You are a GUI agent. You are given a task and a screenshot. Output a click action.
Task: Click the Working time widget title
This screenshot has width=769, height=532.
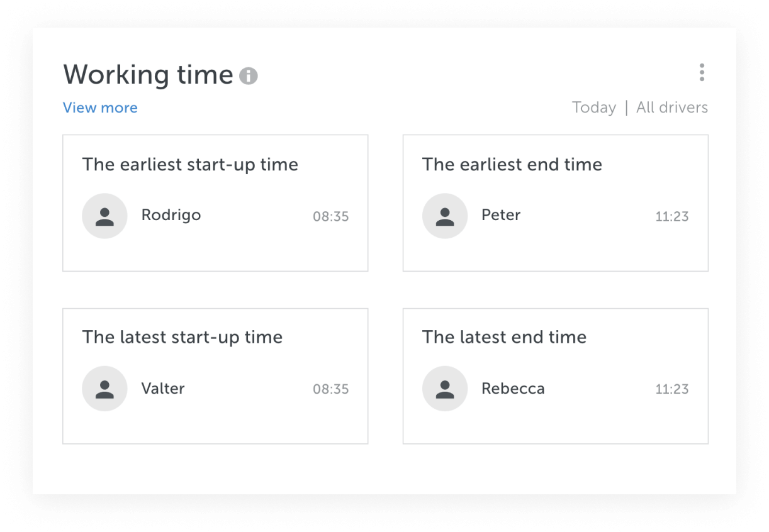pyautogui.click(x=149, y=75)
